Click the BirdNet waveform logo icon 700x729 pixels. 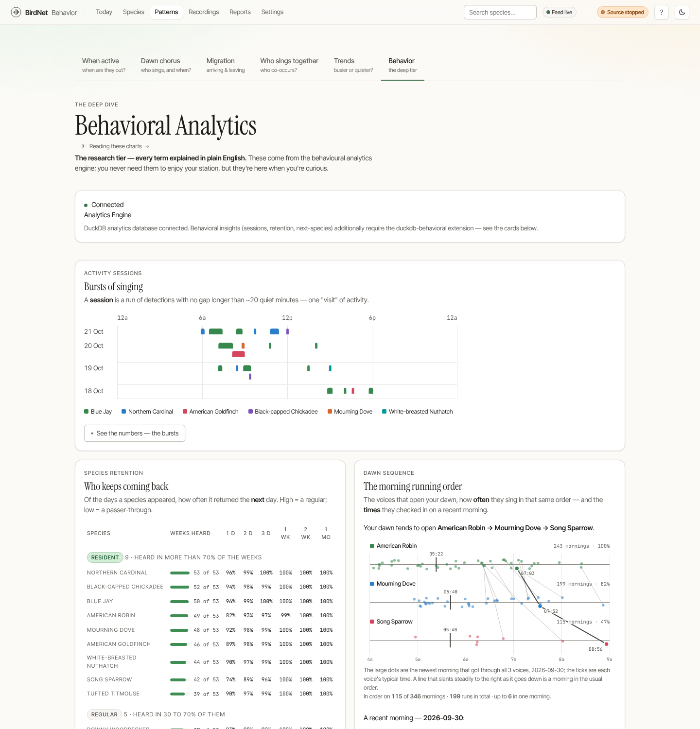[16, 12]
